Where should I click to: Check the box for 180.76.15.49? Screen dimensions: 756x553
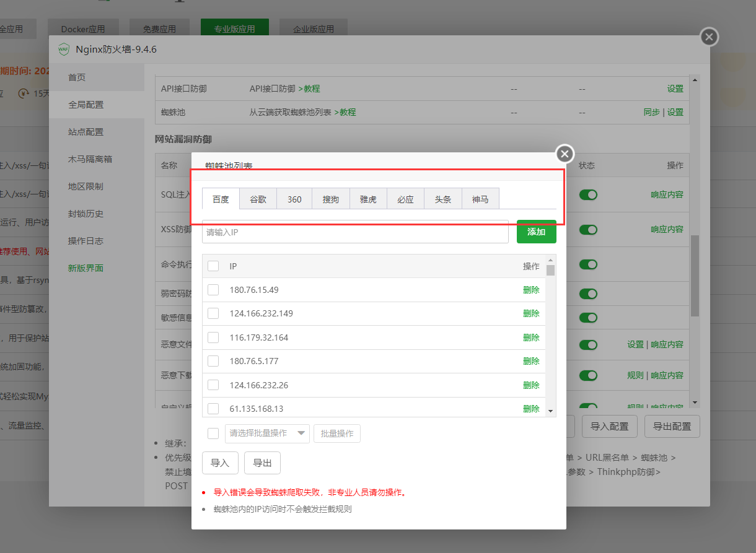coord(213,290)
